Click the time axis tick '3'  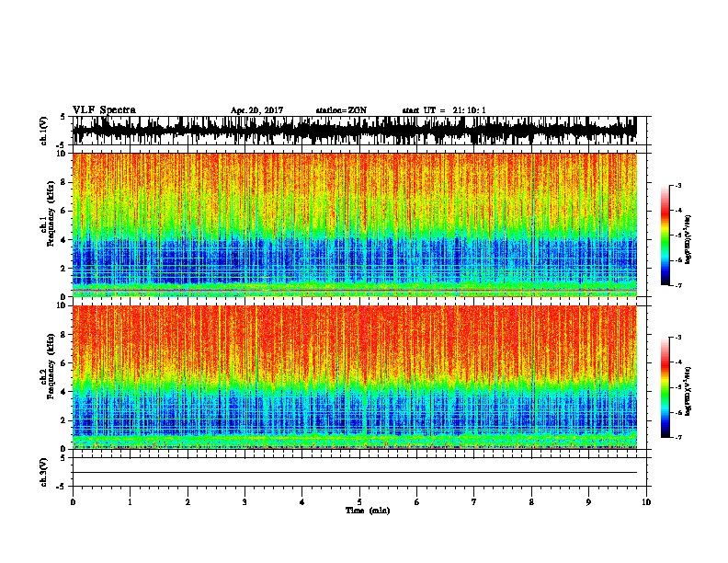tap(245, 502)
